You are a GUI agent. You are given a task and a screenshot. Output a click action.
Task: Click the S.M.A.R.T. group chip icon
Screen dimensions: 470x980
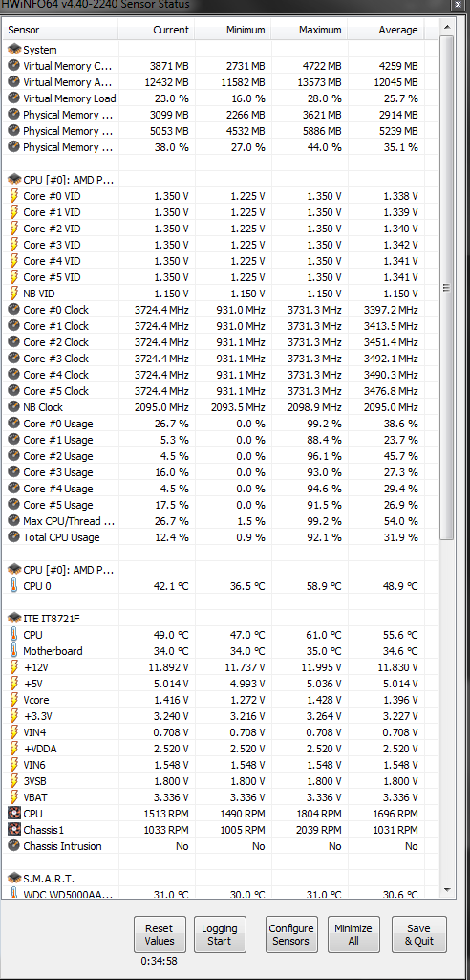pos(13,878)
